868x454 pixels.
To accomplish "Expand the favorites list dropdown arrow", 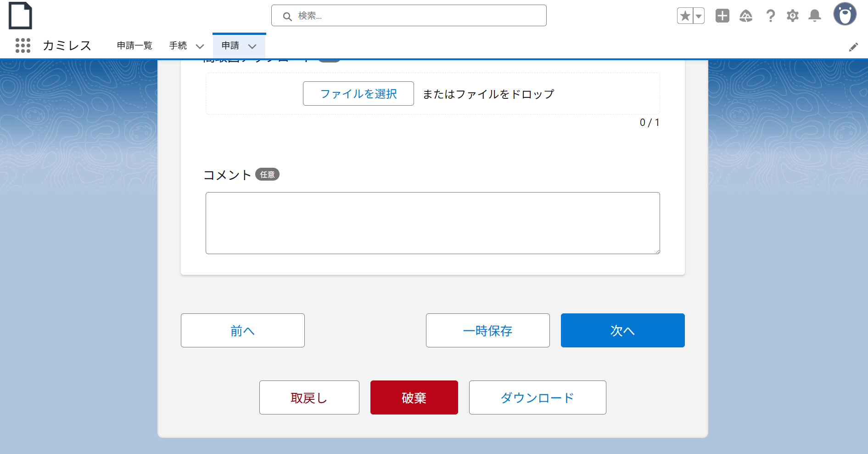I will pyautogui.click(x=699, y=16).
